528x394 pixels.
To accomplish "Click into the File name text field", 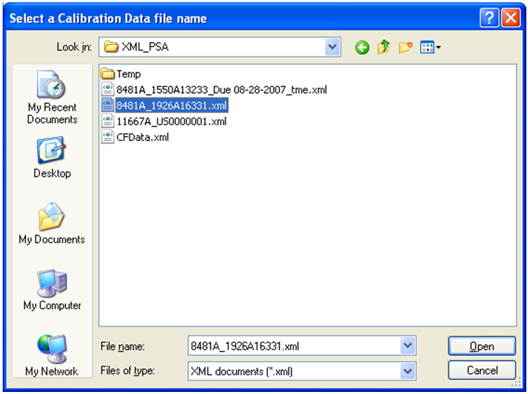I will point(294,346).
